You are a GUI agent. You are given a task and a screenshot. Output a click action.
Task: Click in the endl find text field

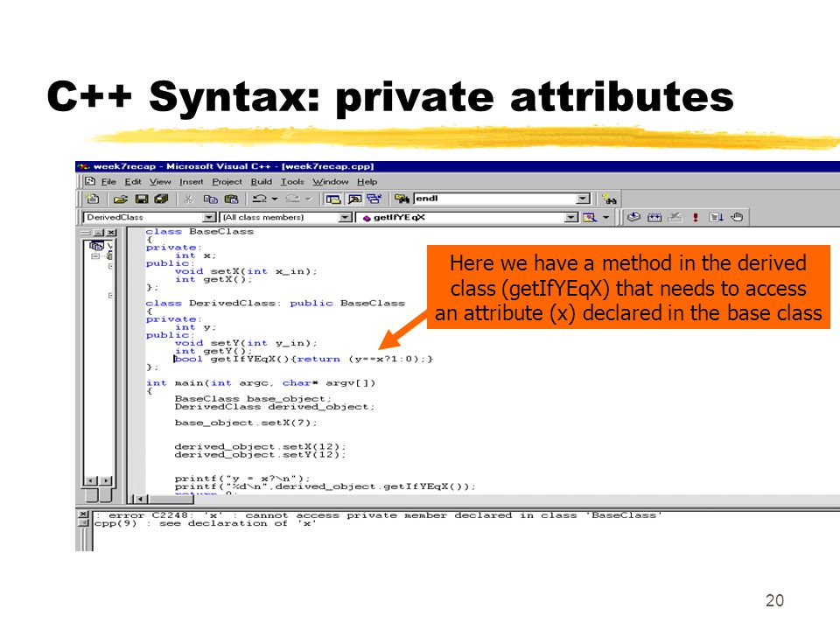pyautogui.click(x=495, y=199)
